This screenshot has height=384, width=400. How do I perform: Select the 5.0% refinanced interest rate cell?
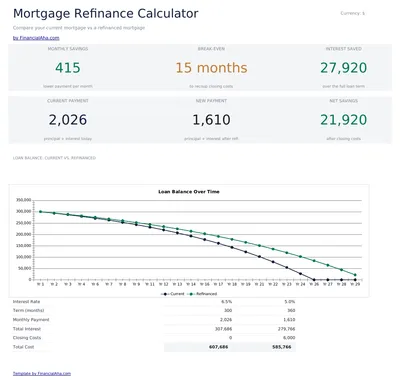[290, 302]
